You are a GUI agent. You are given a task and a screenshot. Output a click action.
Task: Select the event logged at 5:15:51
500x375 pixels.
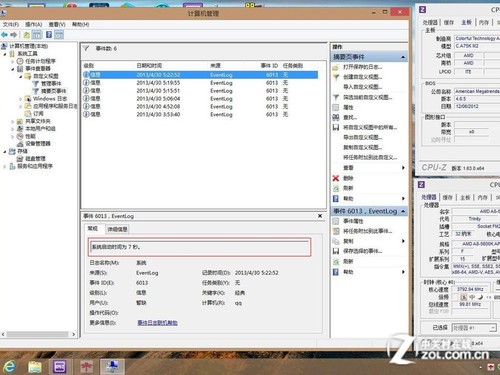[200, 91]
